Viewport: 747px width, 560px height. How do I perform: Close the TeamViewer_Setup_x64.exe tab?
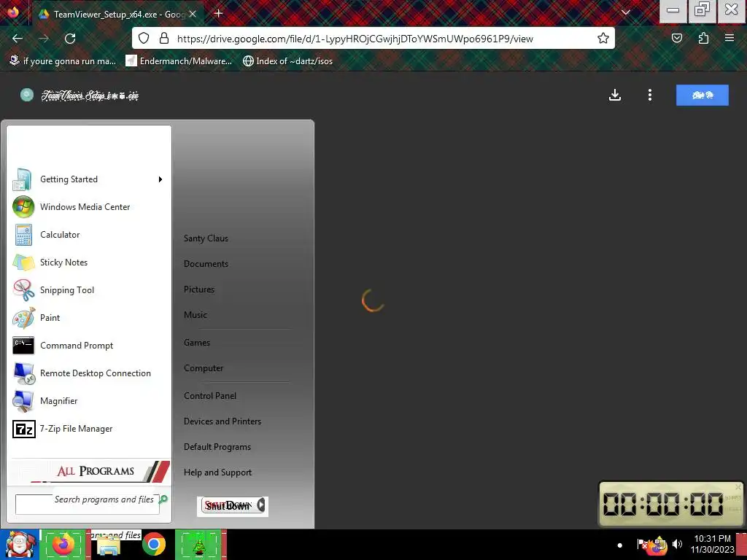coord(193,15)
